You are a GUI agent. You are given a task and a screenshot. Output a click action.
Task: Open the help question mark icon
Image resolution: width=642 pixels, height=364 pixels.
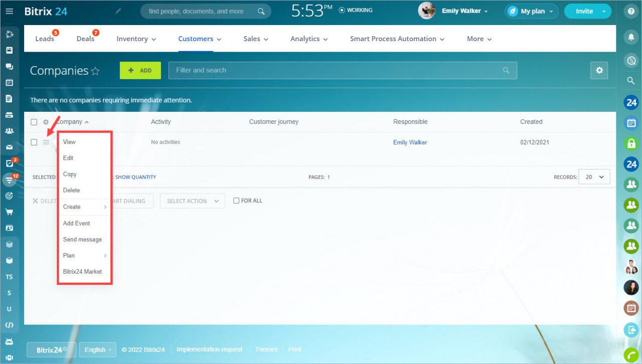coord(631,11)
